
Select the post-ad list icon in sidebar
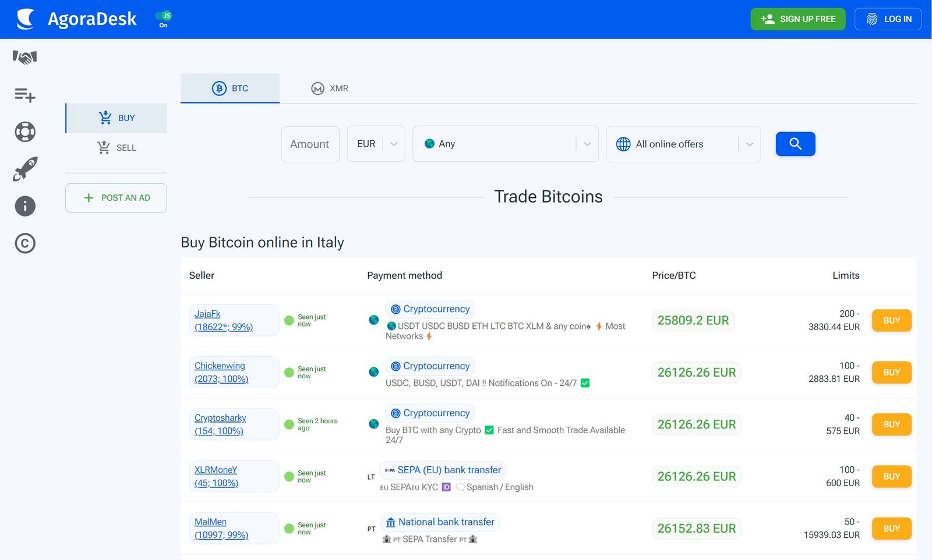[24, 94]
